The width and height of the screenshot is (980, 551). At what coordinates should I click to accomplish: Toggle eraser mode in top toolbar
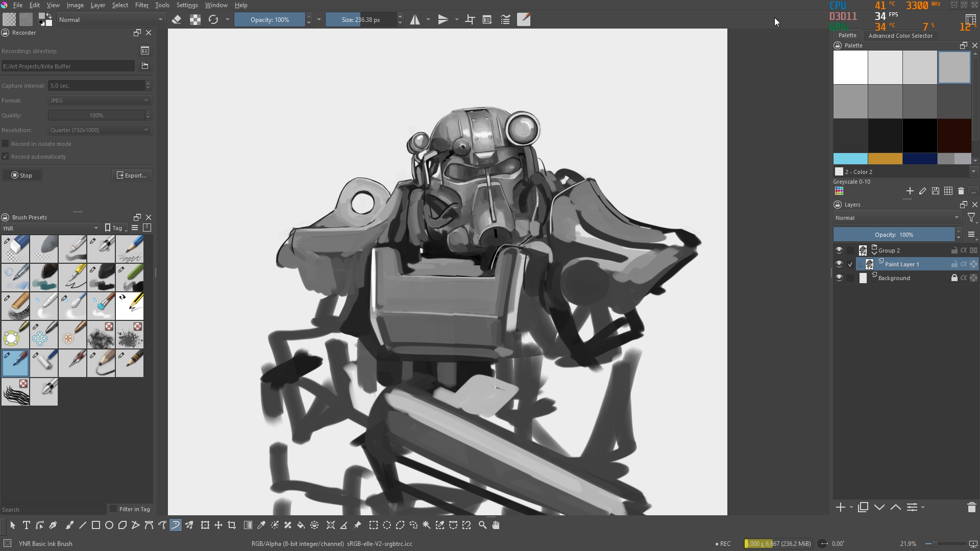click(x=177, y=20)
